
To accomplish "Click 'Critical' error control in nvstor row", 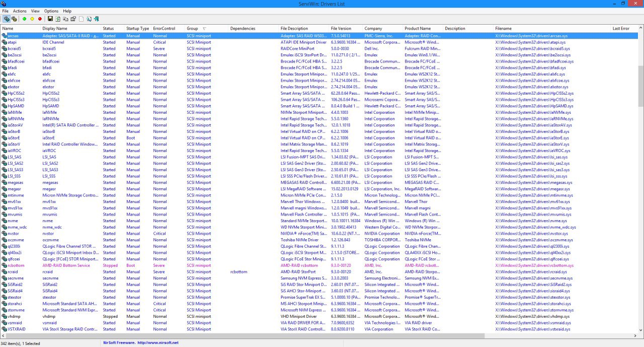I will pos(159,234).
